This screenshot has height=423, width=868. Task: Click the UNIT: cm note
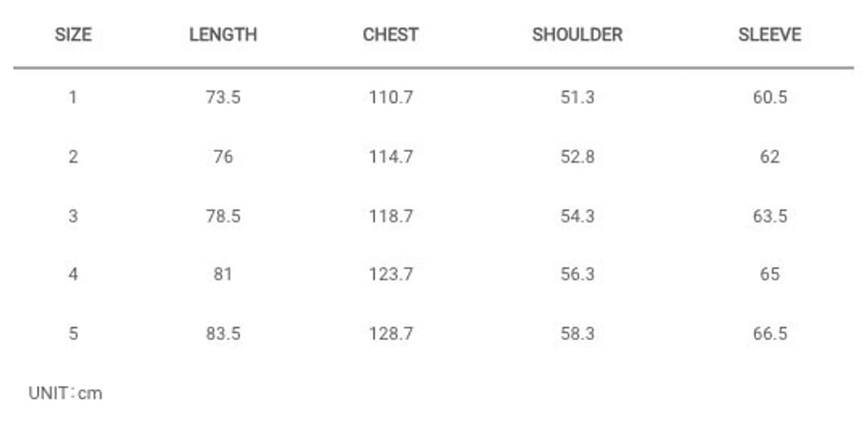[x=66, y=394]
